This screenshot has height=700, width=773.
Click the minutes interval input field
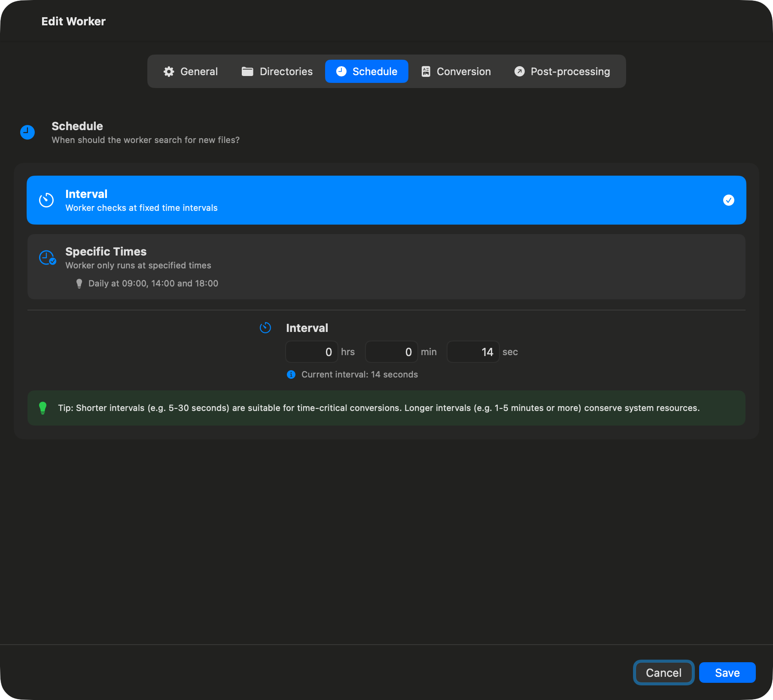point(392,352)
